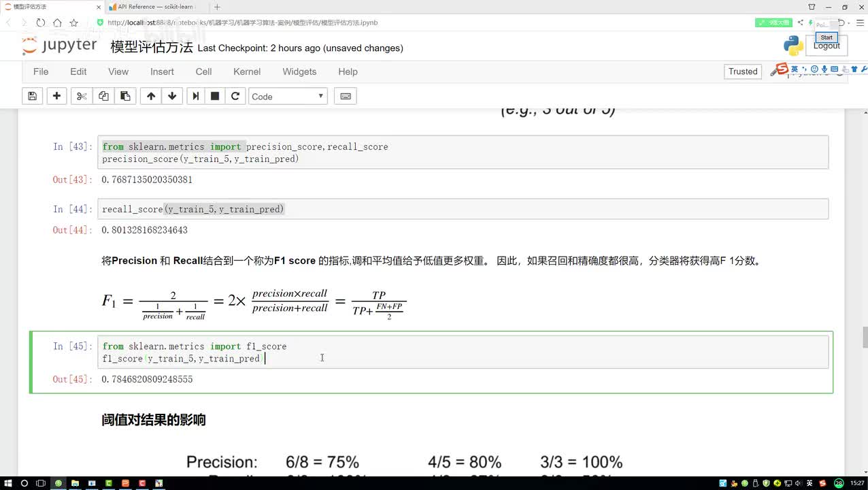Paste cells below using the toolbar

point(125,96)
